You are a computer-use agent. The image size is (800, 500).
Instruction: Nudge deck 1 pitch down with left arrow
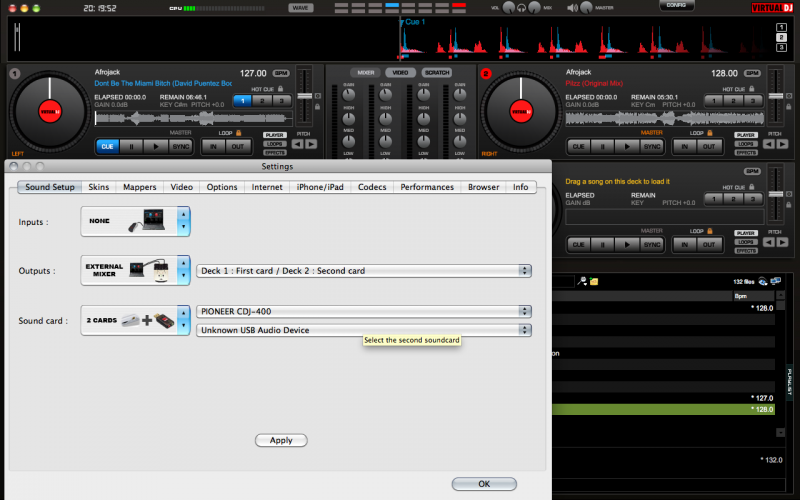click(297, 144)
